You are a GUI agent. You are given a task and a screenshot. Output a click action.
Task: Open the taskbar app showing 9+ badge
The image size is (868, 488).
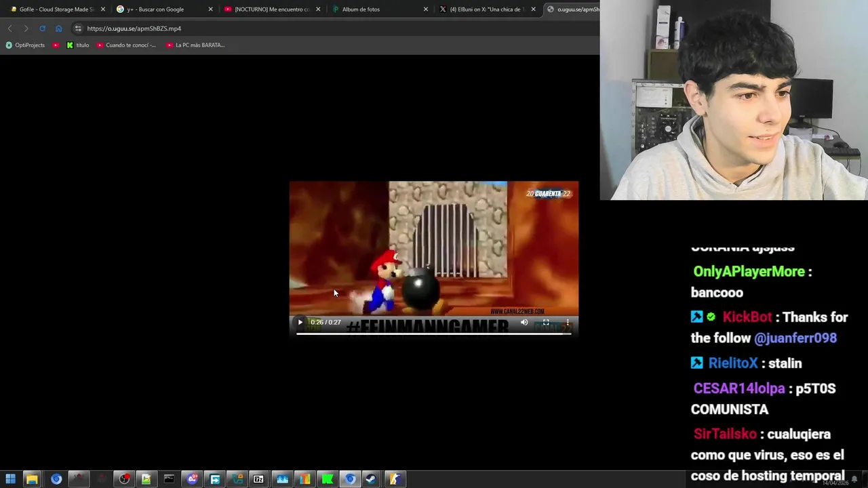[x=193, y=479]
